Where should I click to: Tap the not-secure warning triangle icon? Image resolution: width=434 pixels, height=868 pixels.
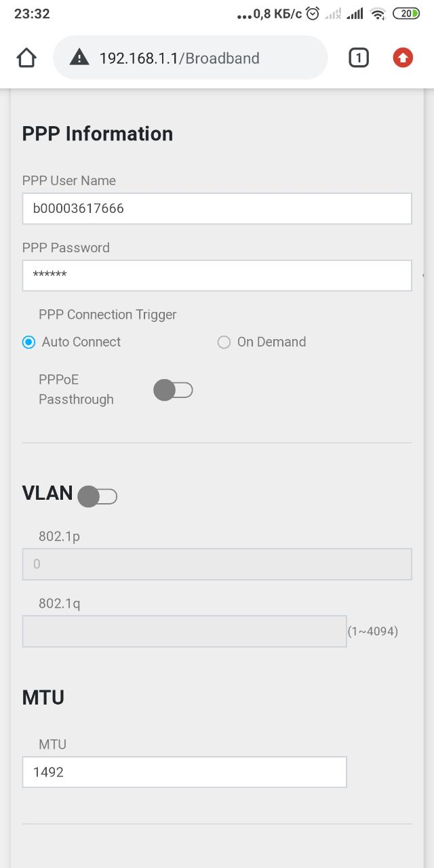tap(79, 58)
